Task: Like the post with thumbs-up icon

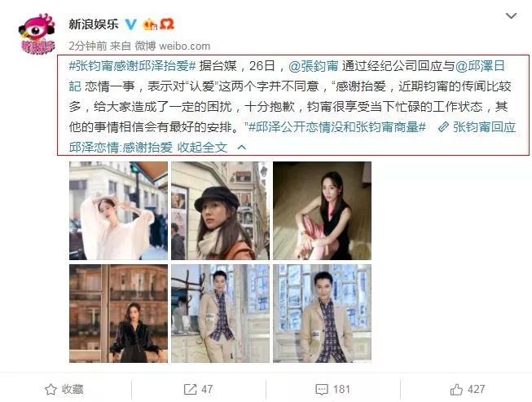Action: click(456, 389)
